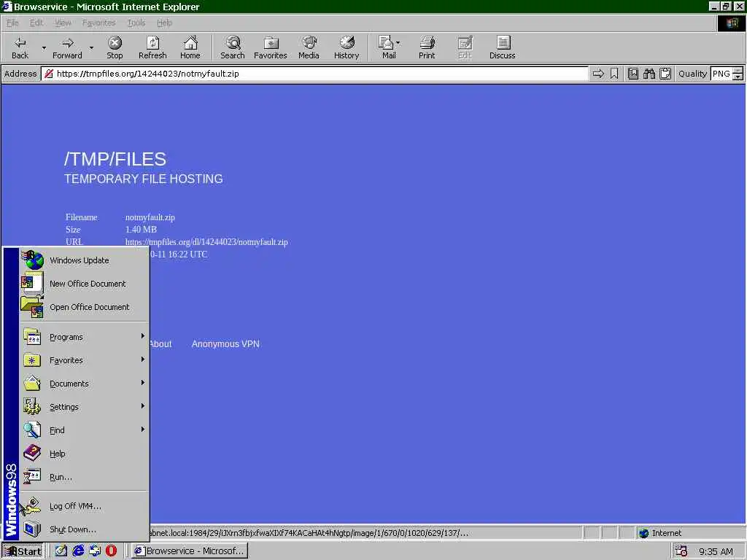Click the binoculars find icon
This screenshot has height=560, width=747.
tap(649, 74)
